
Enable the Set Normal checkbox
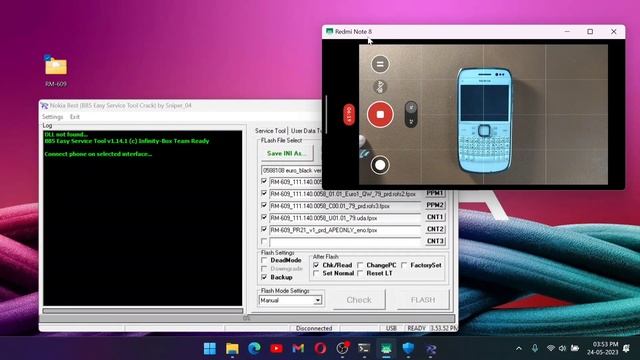coord(316,273)
